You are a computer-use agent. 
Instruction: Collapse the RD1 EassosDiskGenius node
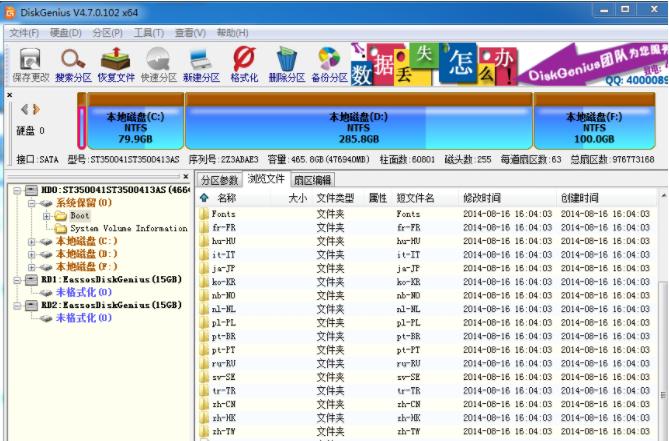point(17,280)
